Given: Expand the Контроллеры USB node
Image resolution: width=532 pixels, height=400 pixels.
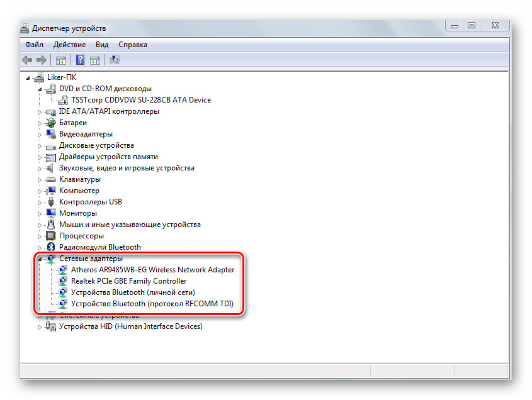Looking at the screenshot, I should coord(40,203).
